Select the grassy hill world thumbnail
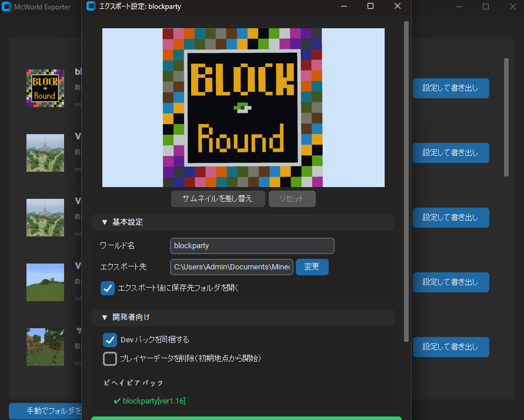Screen dimensions: 524x420 45,282
